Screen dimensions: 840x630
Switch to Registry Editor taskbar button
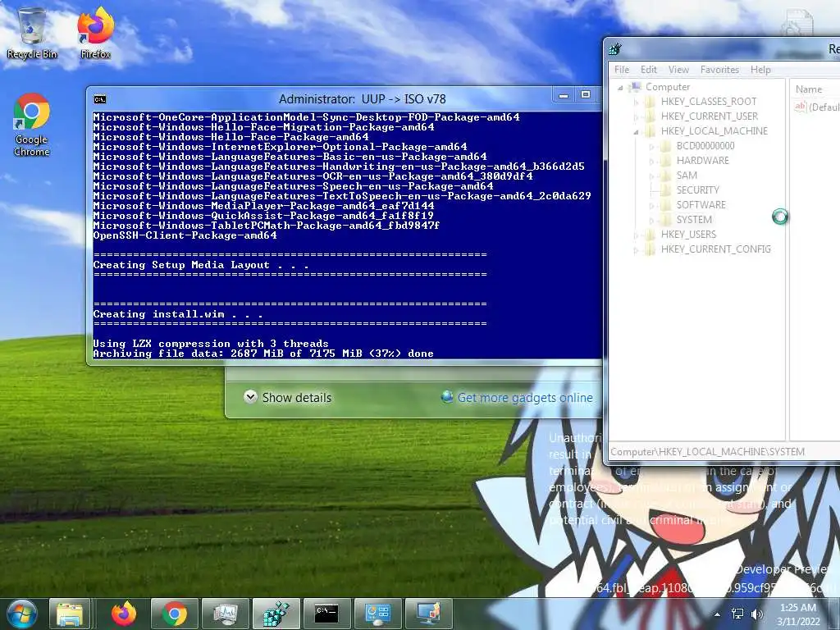click(x=276, y=614)
